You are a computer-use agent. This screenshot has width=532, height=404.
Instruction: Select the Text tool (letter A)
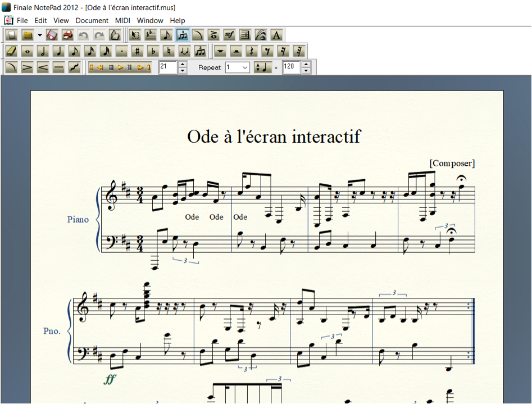point(275,34)
